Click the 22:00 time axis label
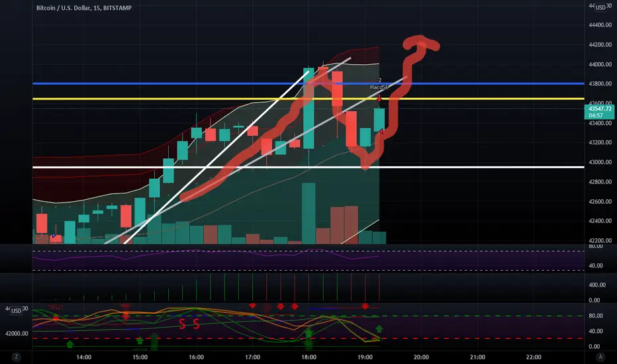Image resolution: width=617 pixels, height=364 pixels. coord(534,357)
